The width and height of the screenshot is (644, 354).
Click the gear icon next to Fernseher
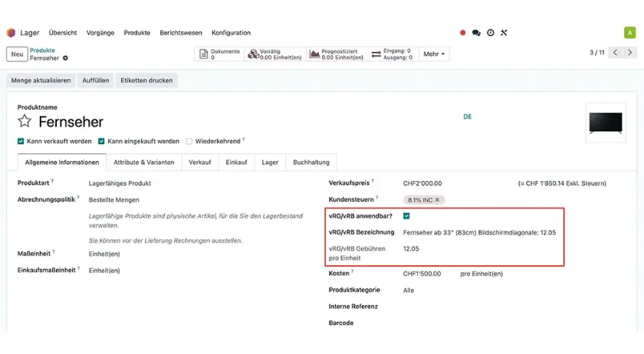click(65, 58)
